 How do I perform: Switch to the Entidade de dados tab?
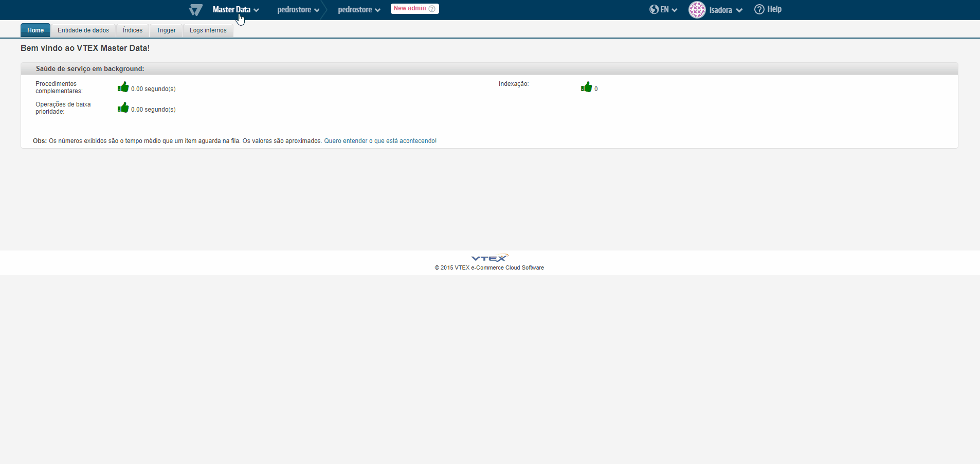tap(83, 30)
